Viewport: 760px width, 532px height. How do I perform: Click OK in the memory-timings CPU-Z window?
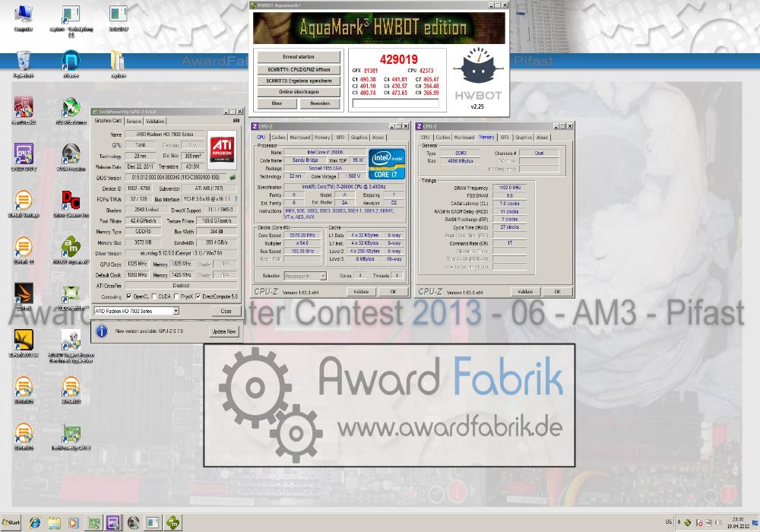point(557,292)
